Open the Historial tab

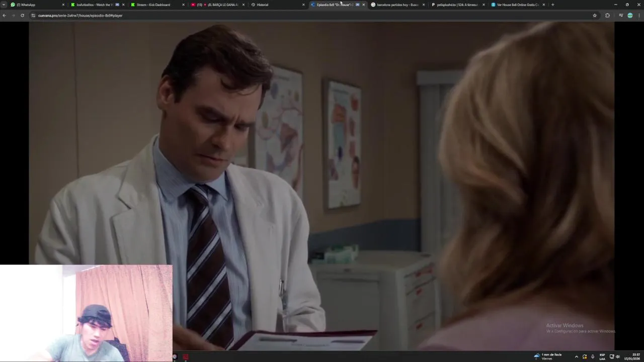point(278,5)
